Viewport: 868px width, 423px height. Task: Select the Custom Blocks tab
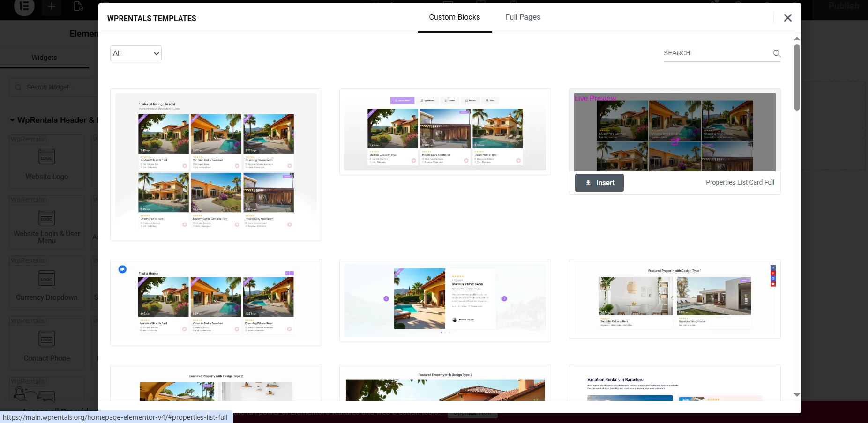[454, 17]
